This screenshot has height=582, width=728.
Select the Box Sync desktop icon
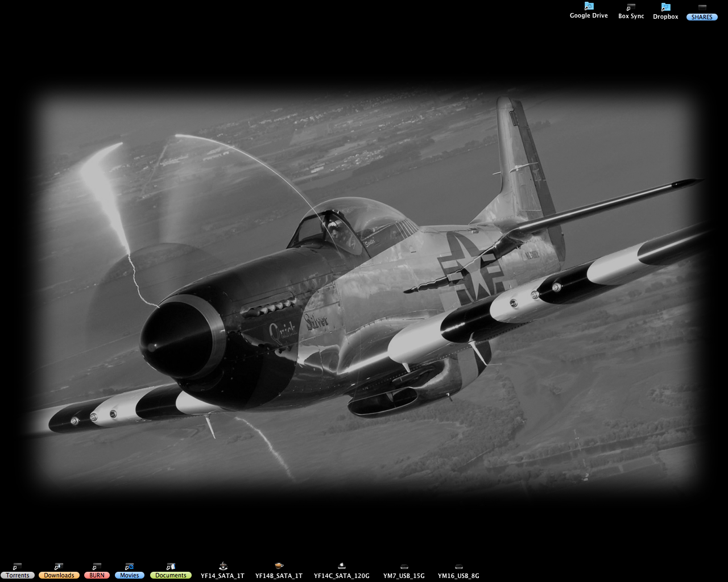pos(631,7)
